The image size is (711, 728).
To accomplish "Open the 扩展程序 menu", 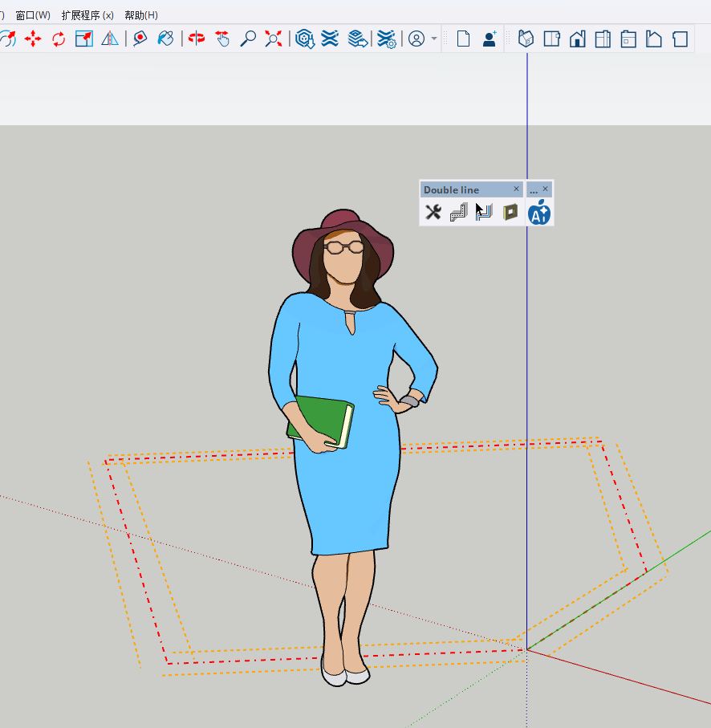I will tap(87, 15).
